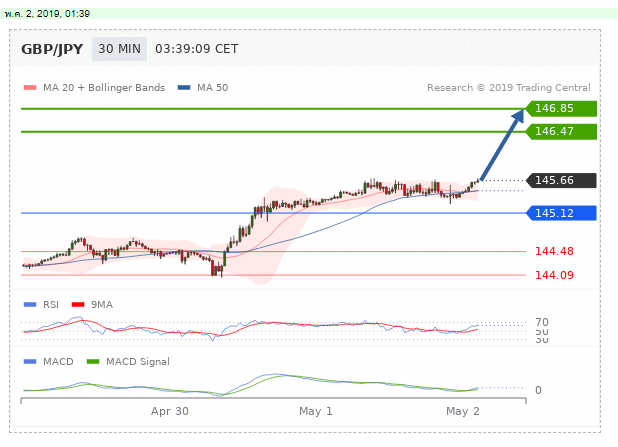Click the blue MACD legend swatch
The image size is (618, 447).
coord(29,361)
